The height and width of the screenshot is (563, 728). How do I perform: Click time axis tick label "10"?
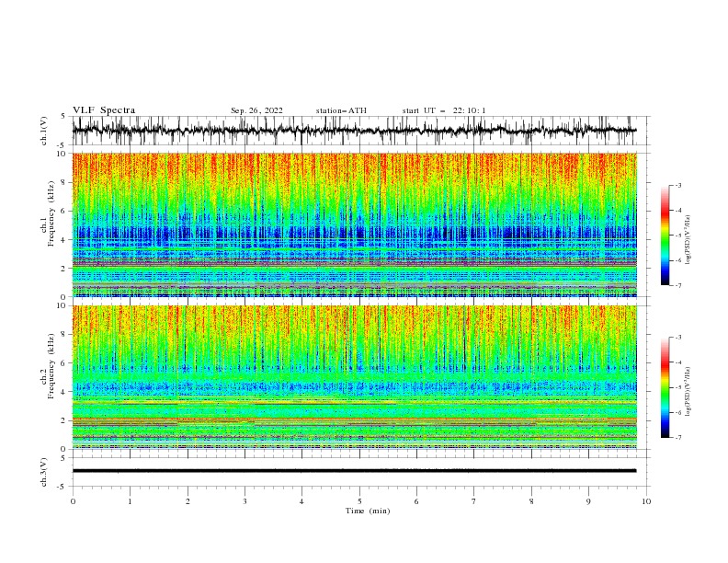click(646, 501)
